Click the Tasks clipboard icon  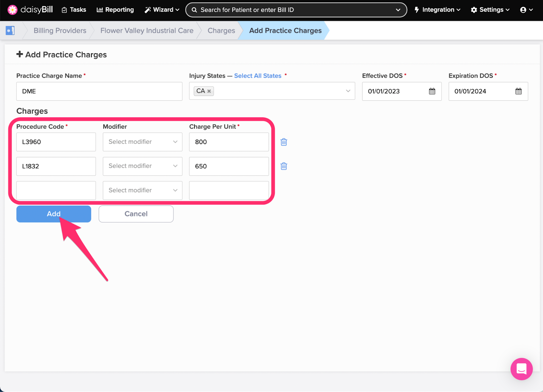(x=64, y=10)
